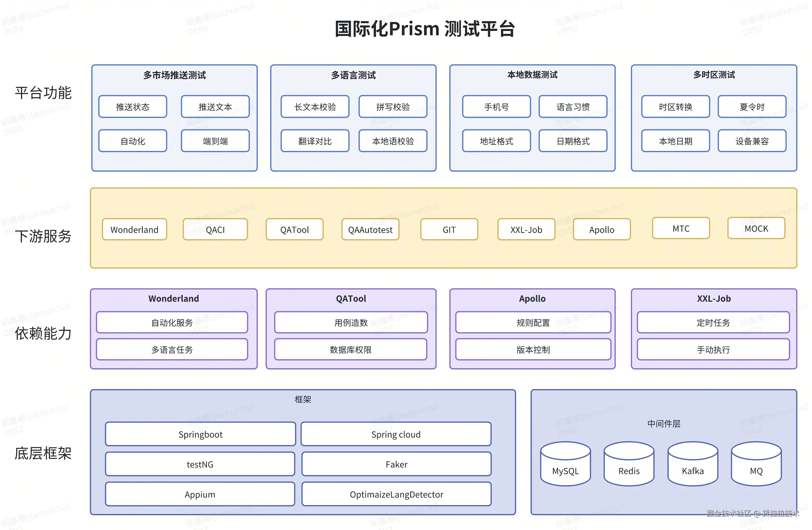Click the OptimaizeLangDetector box
The image size is (812, 530).
pyautogui.click(x=396, y=494)
